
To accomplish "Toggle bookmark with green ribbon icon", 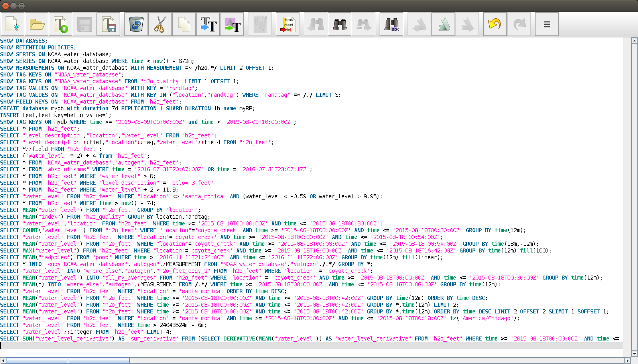I will coord(443,24).
